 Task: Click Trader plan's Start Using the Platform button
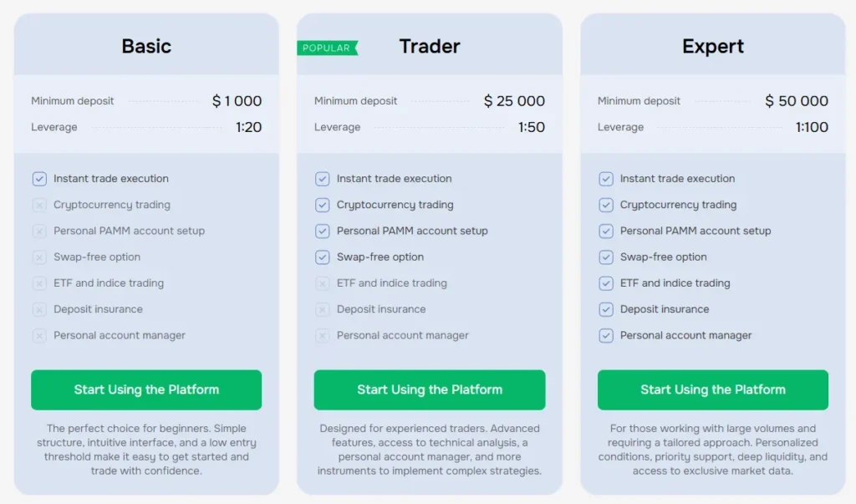click(x=430, y=389)
